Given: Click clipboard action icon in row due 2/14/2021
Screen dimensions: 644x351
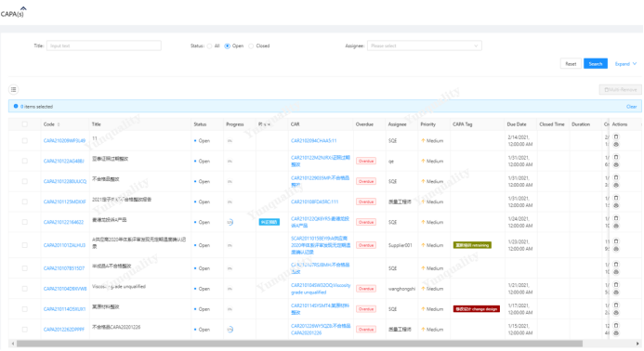Looking at the screenshot, I should point(616,136).
